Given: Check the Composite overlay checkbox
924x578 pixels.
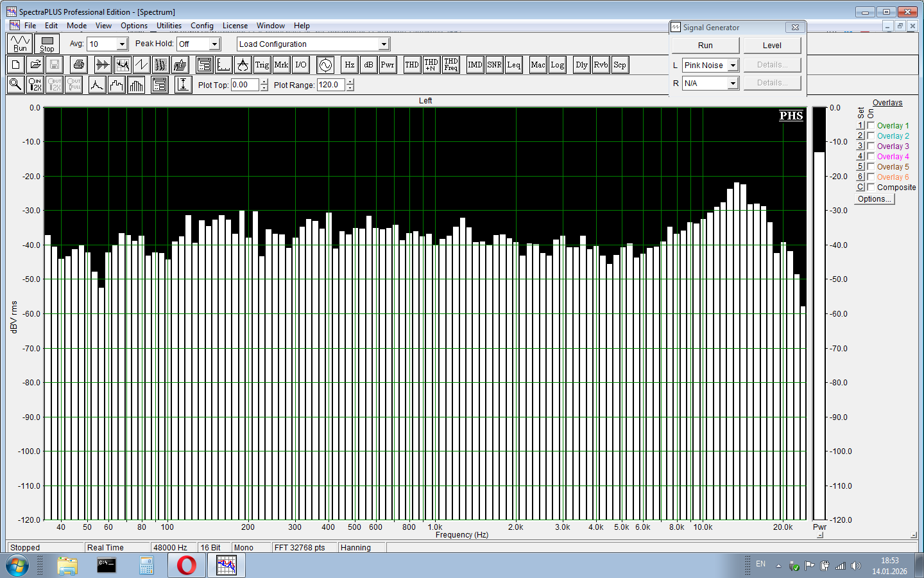Looking at the screenshot, I should pyautogui.click(x=871, y=188).
